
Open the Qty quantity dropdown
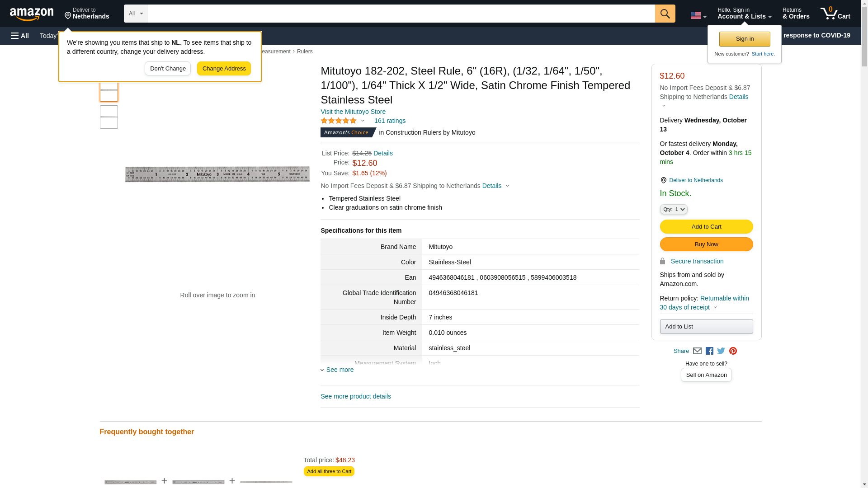point(674,209)
